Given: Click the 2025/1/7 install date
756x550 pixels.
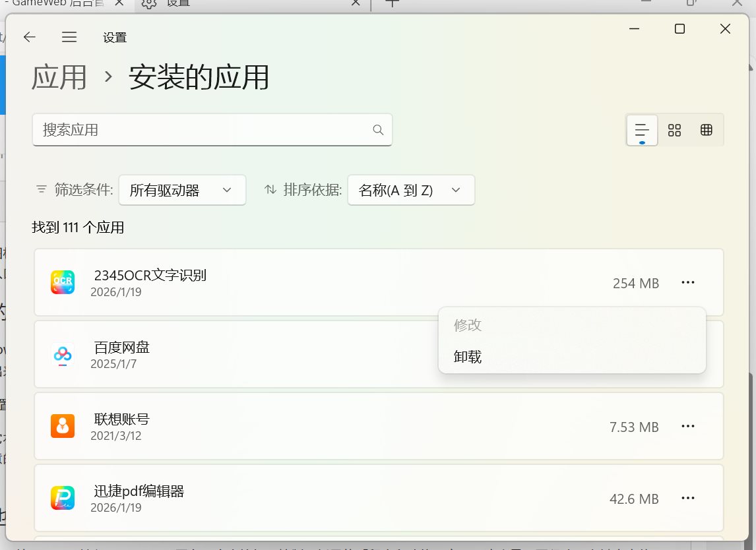Looking at the screenshot, I should pyautogui.click(x=113, y=364).
